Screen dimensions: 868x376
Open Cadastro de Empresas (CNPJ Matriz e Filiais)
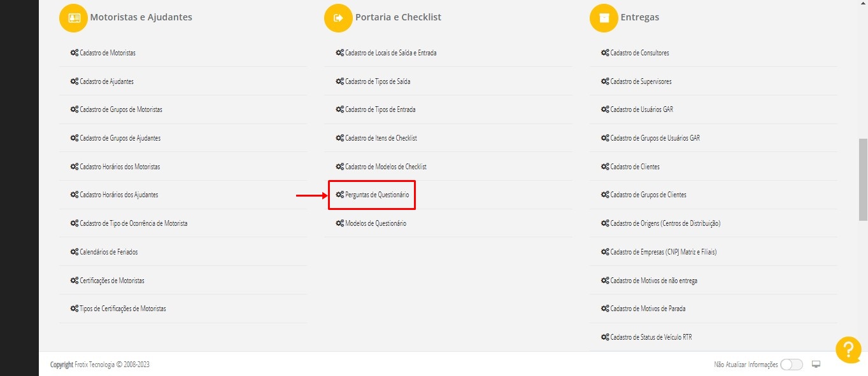coord(663,252)
